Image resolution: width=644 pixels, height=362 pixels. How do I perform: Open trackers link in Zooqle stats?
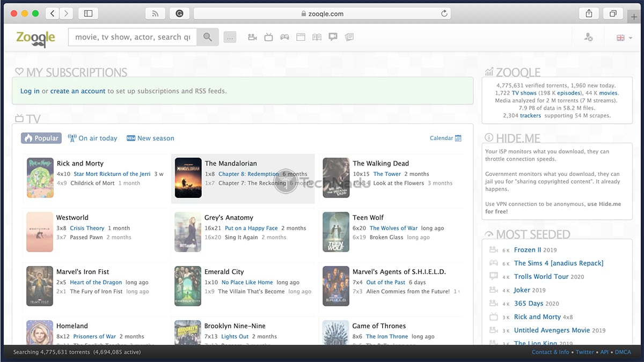coord(531,116)
